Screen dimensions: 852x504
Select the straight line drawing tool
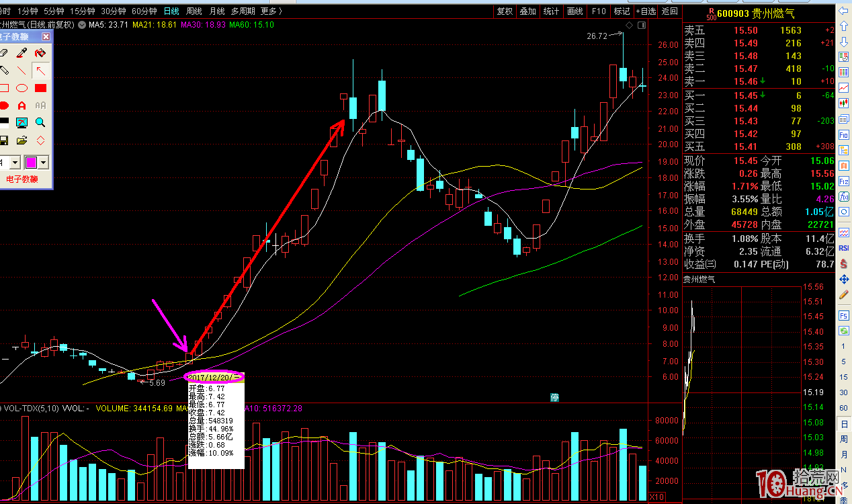(22, 71)
